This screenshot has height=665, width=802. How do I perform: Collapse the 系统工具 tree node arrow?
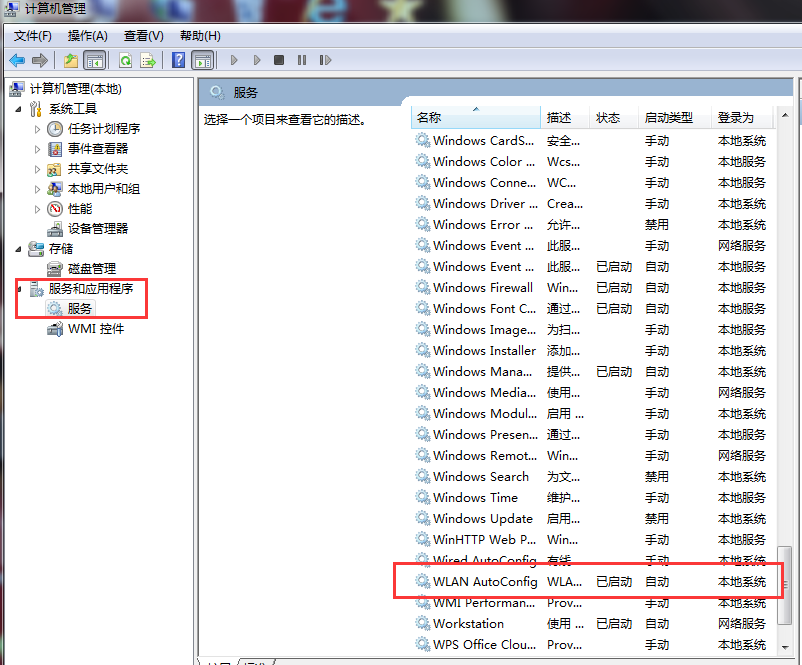18,109
